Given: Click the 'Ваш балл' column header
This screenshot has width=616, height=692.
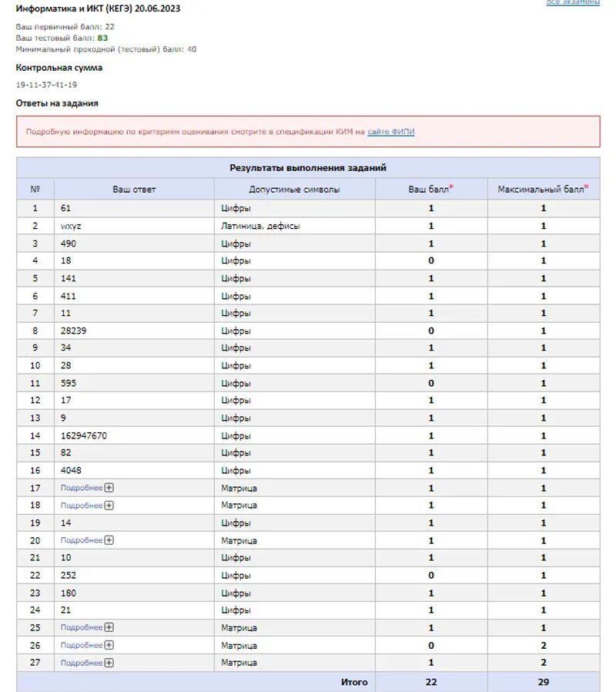Looking at the screenshot, I should [x=430, y=189].
